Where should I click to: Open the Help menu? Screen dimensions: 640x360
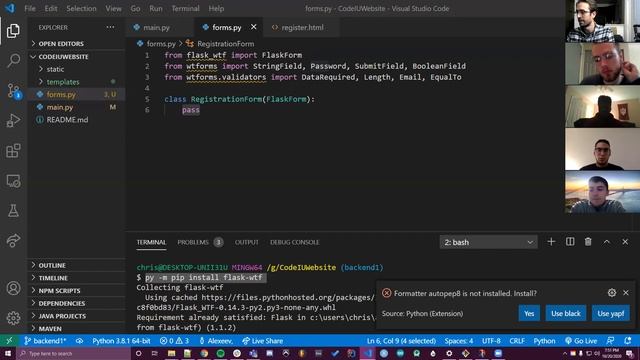click(216, 8)
